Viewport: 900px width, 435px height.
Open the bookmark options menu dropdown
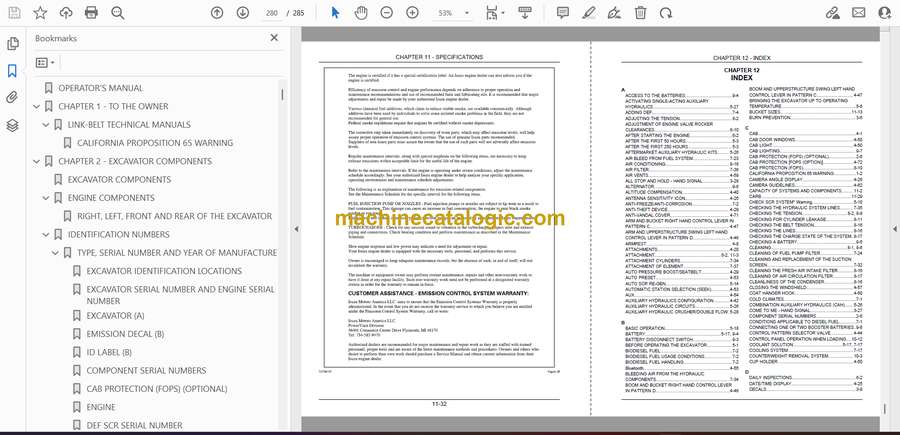[45, 63]
